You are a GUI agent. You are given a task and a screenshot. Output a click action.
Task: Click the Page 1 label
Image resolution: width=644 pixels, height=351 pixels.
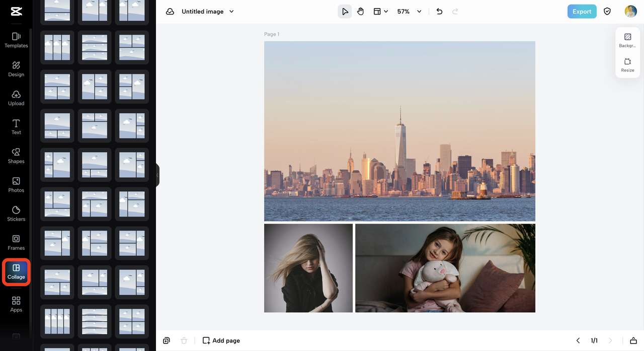coord(272,34)
